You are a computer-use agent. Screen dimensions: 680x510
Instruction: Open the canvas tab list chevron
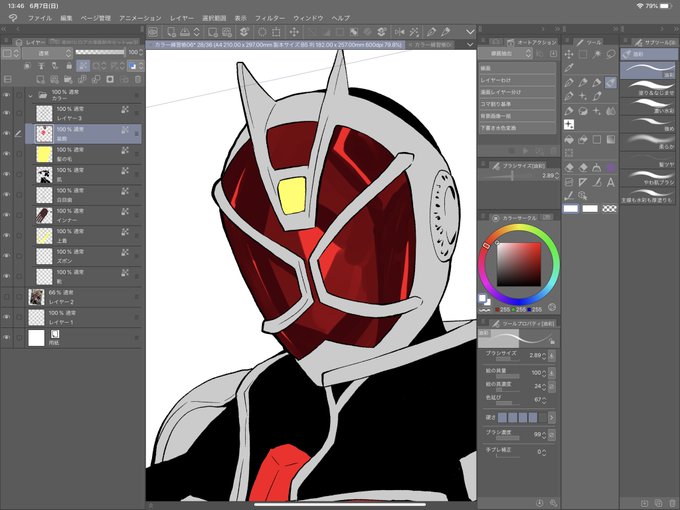[470, 44]
